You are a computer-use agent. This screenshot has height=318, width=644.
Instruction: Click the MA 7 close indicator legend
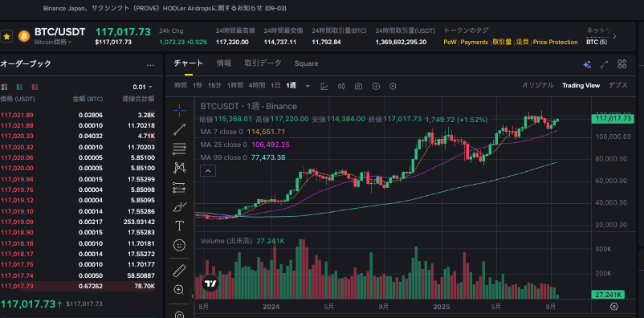243,132
